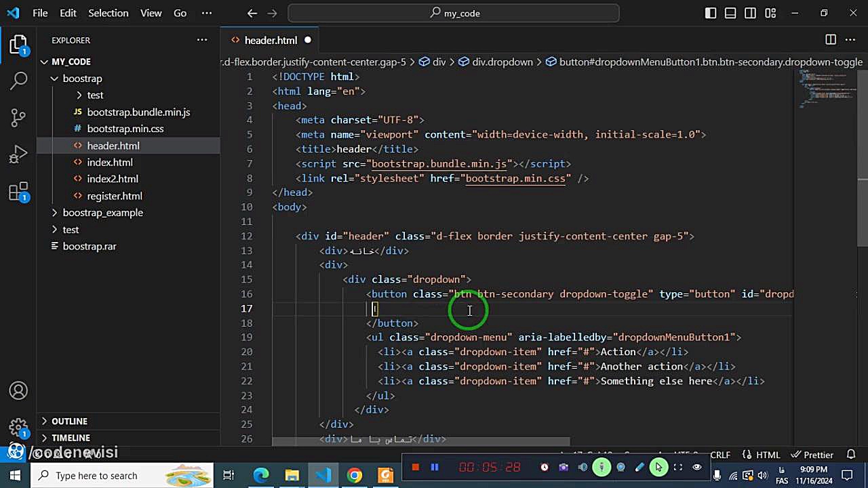Image resolution: width=868 pixels, height=488 pixels.
Task: Click the notifications bell in status bar
Action: coord(850,455)
